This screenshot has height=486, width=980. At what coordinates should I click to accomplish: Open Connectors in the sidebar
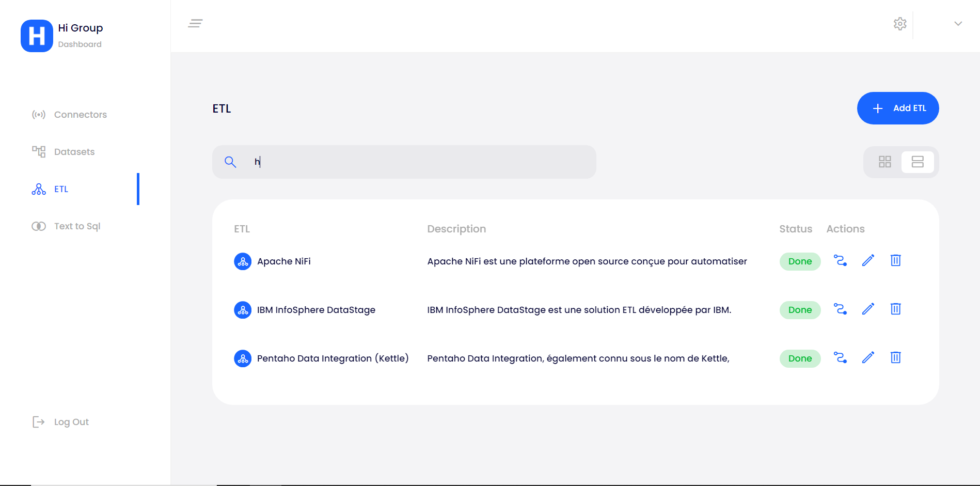click(70, 115)
